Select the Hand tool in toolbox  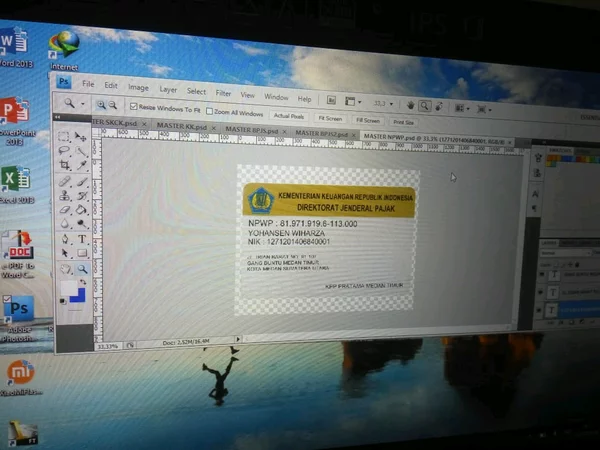(65, 269)
